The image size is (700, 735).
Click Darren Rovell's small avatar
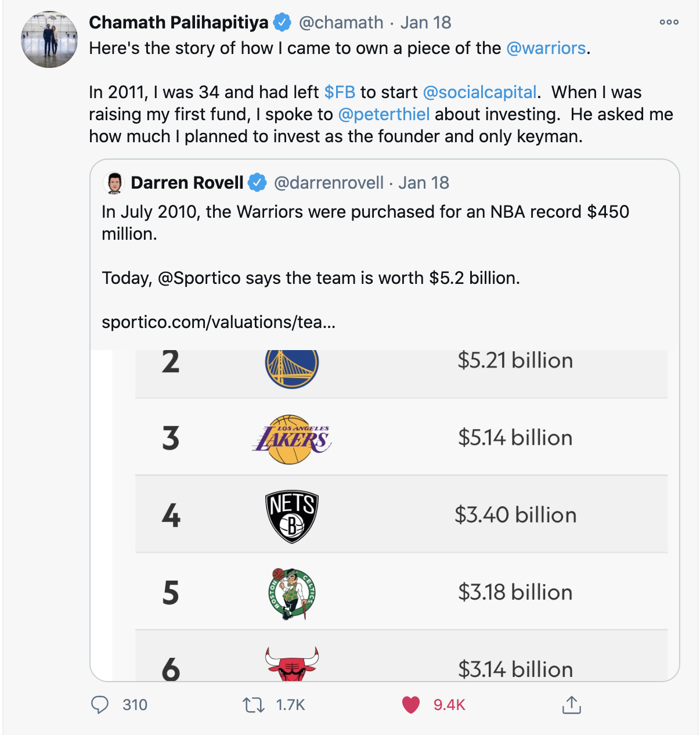[114, 183]
